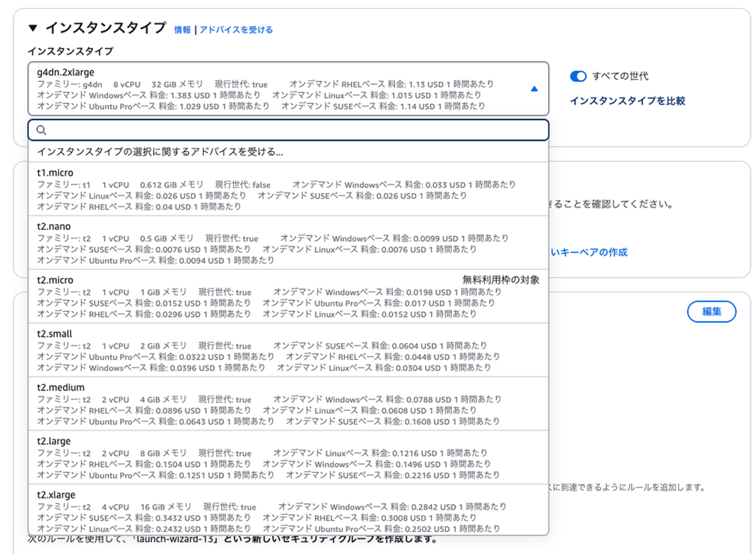
Task: Choose the t2.medium instance type
Action: 288,403
